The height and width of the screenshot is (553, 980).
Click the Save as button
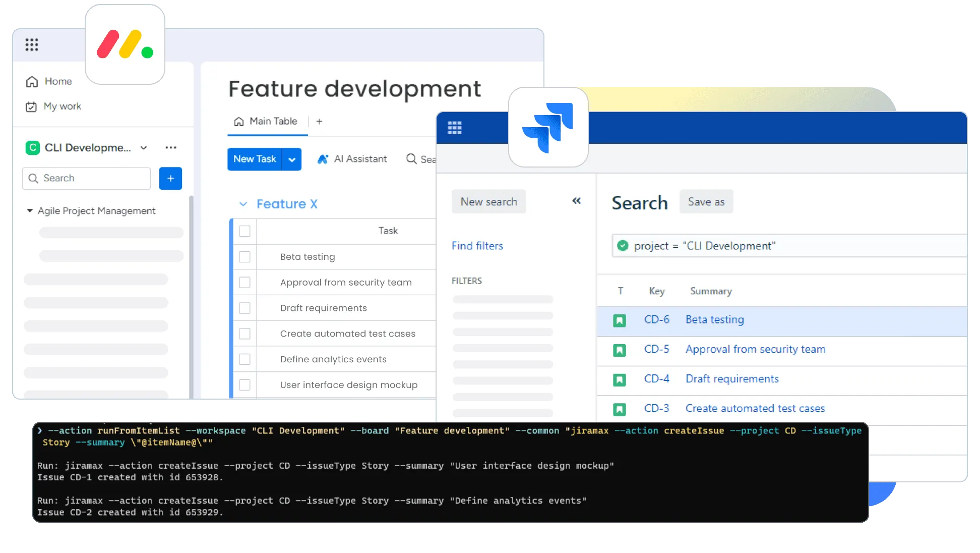coord(706,202)
